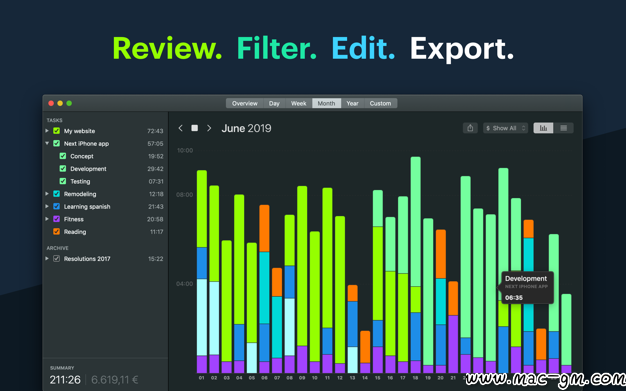Click the current period square icon

pyautogui.click(x=194, y=128)
